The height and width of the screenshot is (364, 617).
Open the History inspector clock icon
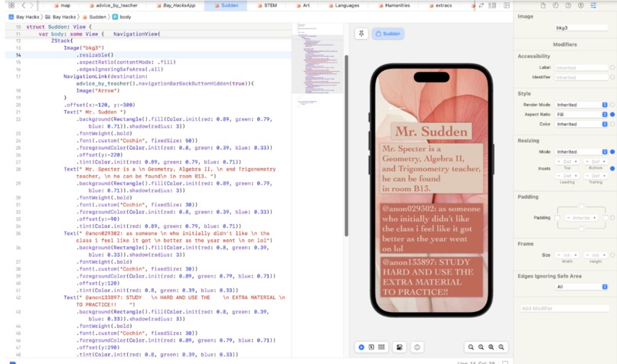(556, 5)
